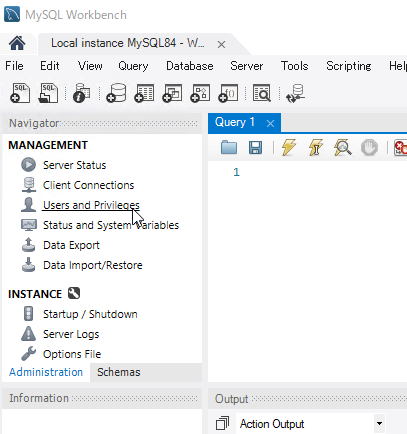Click the Status and System Variables monitor icon

pos(29,225)
